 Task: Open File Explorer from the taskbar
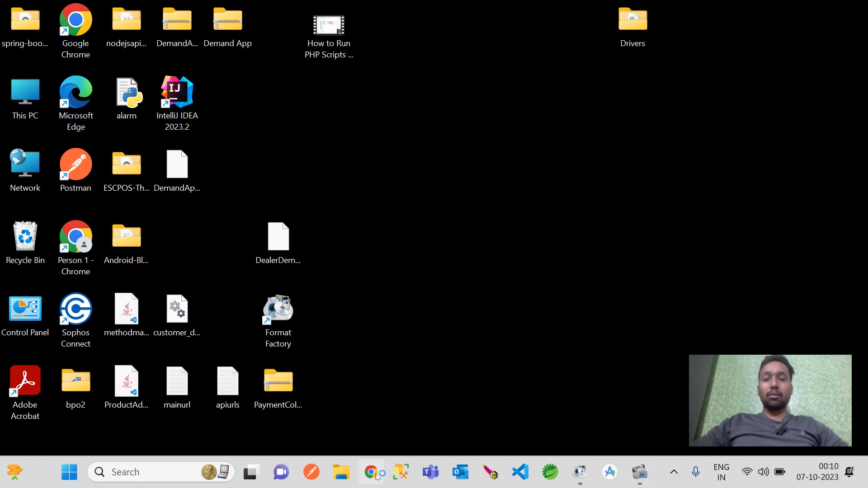[341, 472]
